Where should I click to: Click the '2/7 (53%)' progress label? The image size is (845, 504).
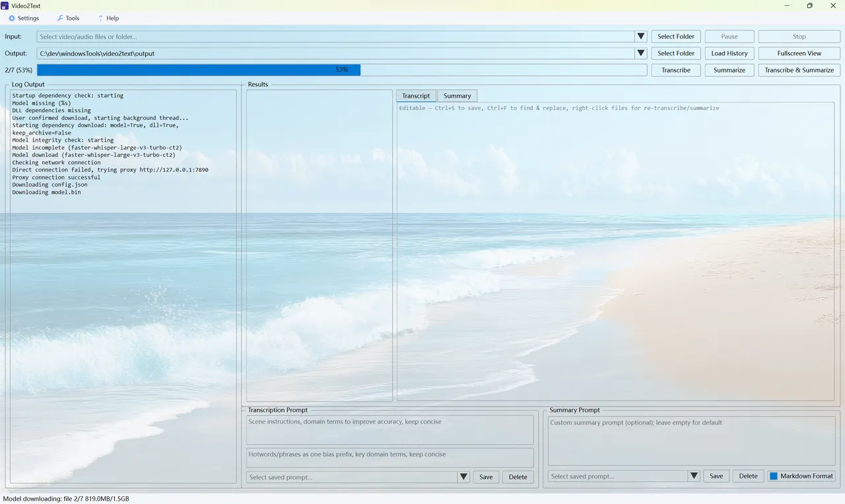[x=18, y=70]
